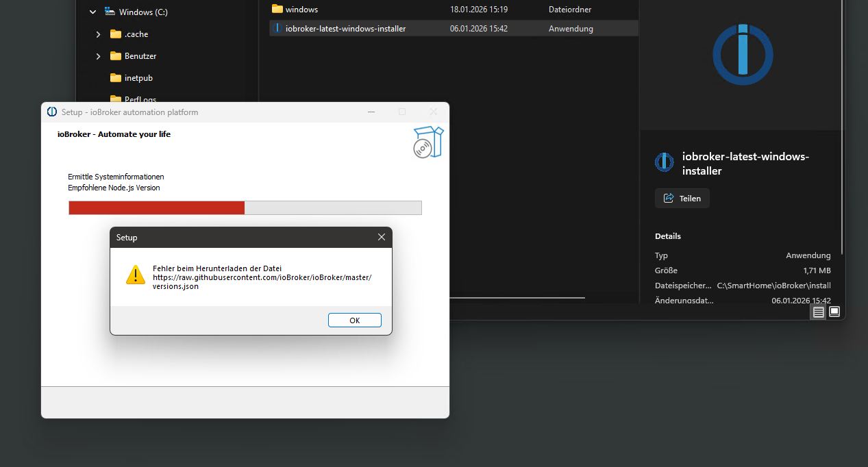Select iobroker-latest-windows-installer file row
868x467 pixels.
click(454, 29)
